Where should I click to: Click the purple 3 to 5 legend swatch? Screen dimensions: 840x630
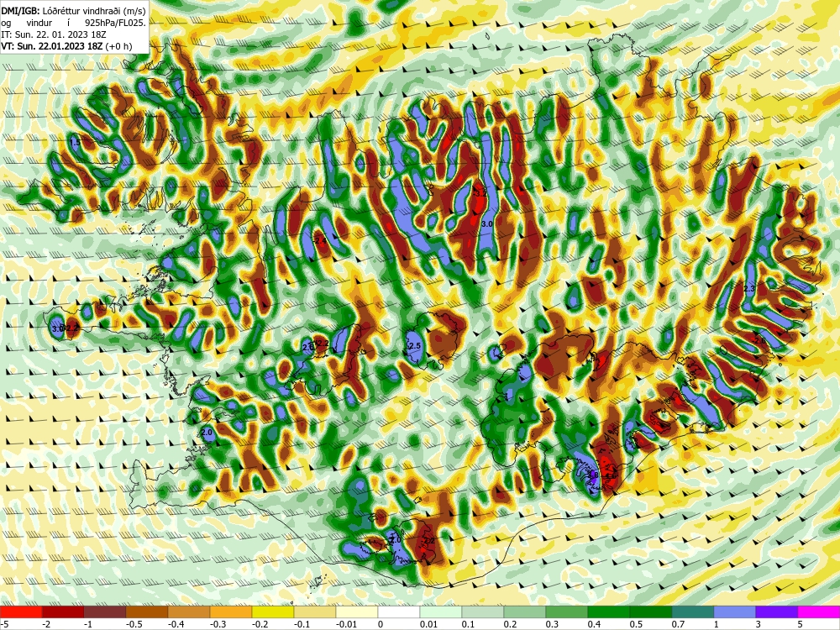(777, 612)
